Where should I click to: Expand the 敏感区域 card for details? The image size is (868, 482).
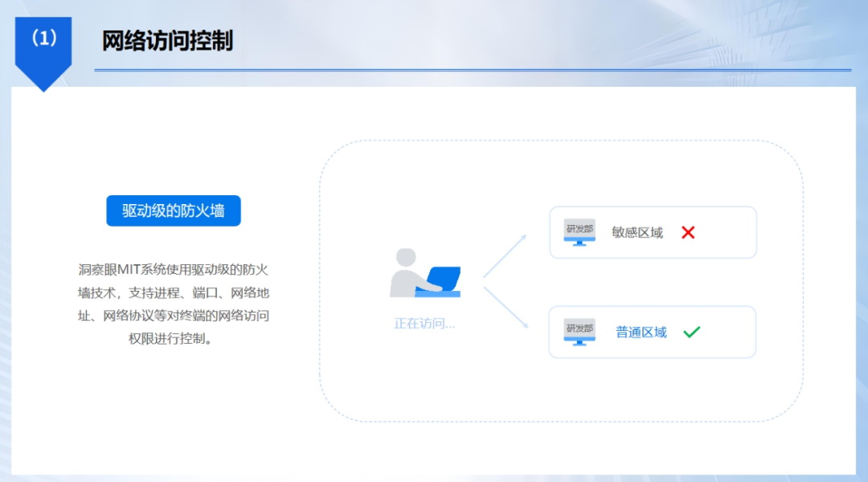(652, 231)
